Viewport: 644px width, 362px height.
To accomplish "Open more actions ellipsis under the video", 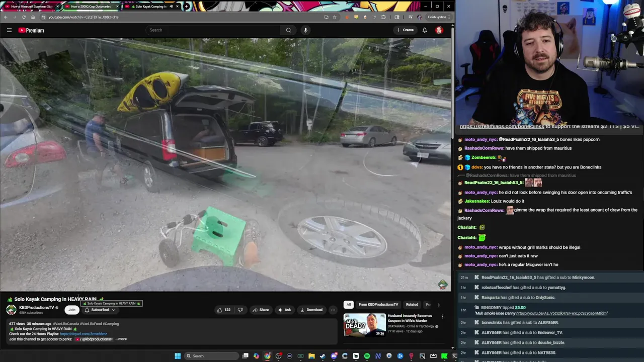I will [x=333, y=310].
